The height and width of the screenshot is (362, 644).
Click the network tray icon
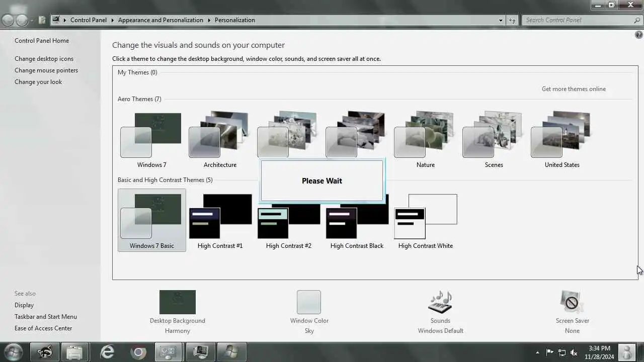pyautogui.click(x=562, y=352)
